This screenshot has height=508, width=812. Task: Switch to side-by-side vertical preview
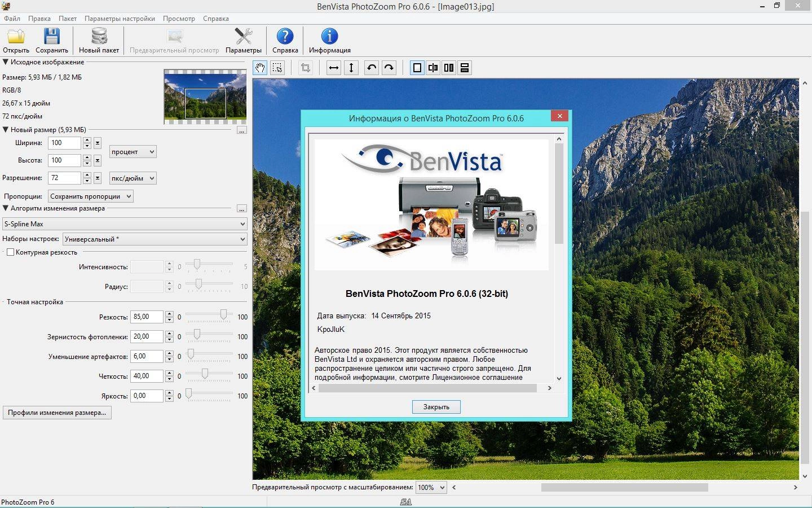[x=449, y=68]
